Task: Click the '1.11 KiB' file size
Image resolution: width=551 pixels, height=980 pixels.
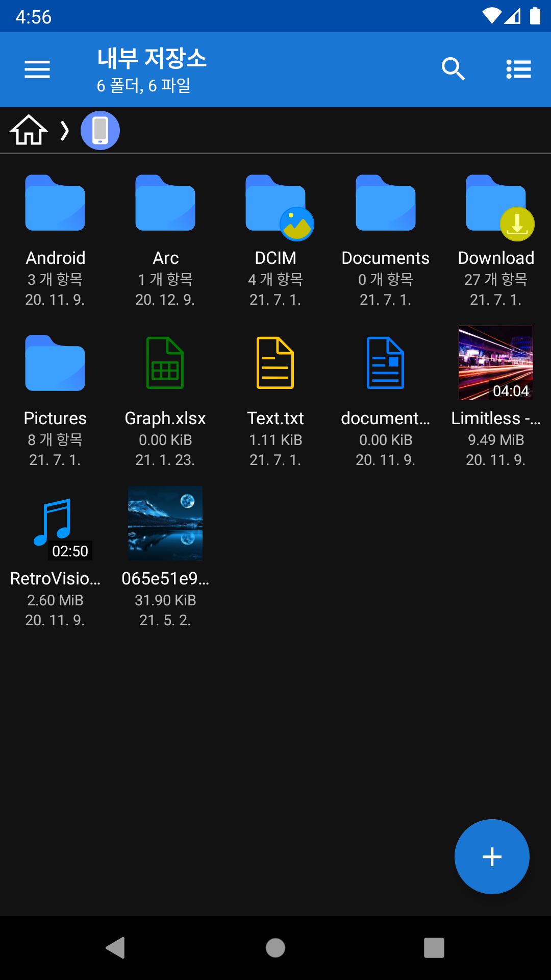Action: tap(275, 440)
